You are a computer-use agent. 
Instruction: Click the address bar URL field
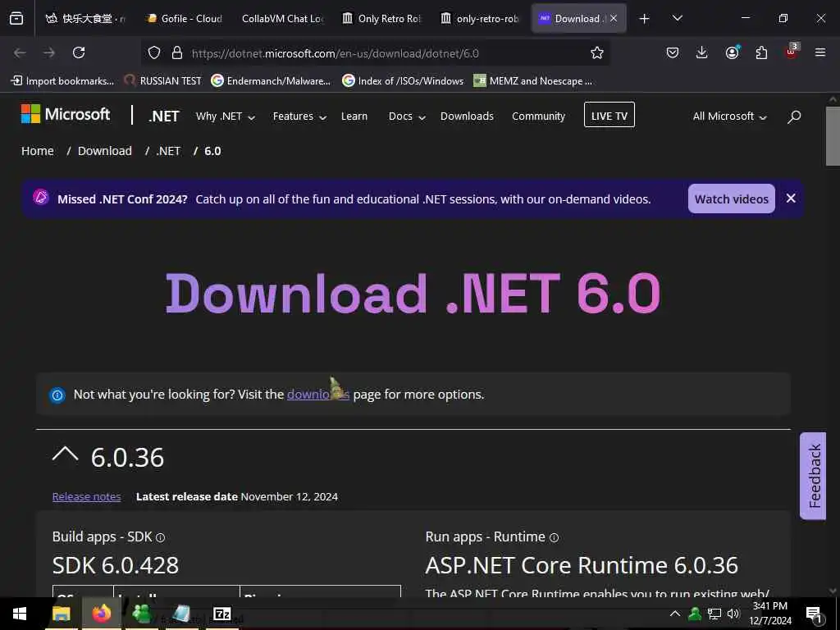[x=335, y=53]
